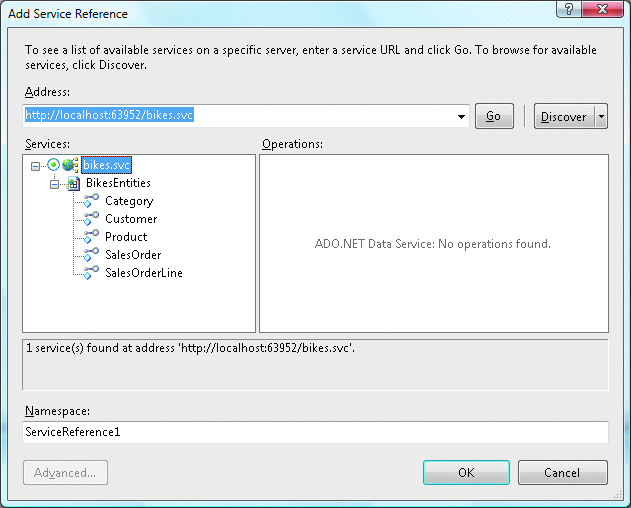Click the SalesOrderLine entity set icon
This screenshot has width=631, height=508.
click(x=91, y=273)
